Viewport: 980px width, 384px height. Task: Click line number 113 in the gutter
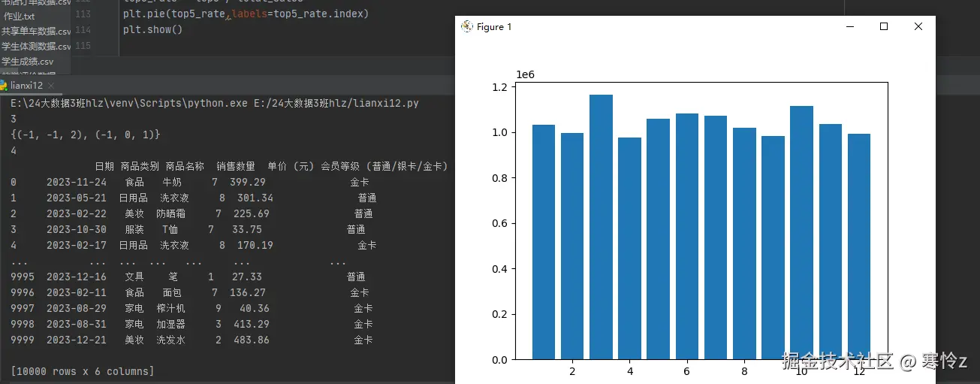(83, 14)
